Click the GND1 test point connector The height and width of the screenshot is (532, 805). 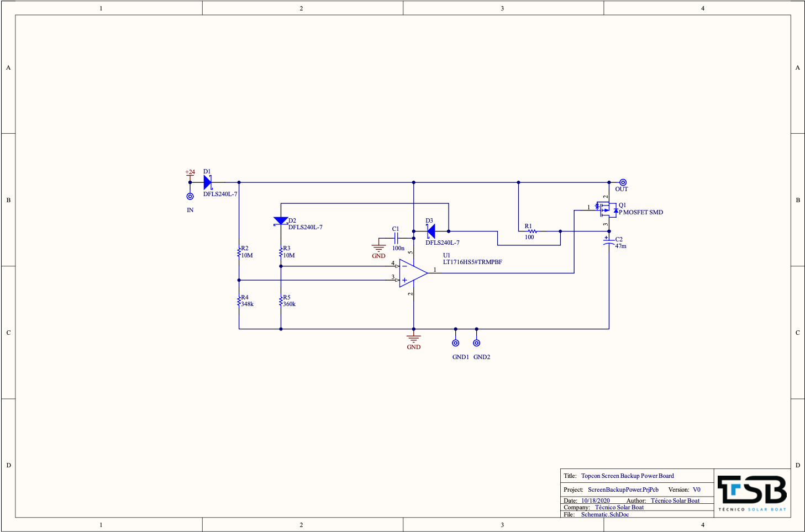[456, 343]
